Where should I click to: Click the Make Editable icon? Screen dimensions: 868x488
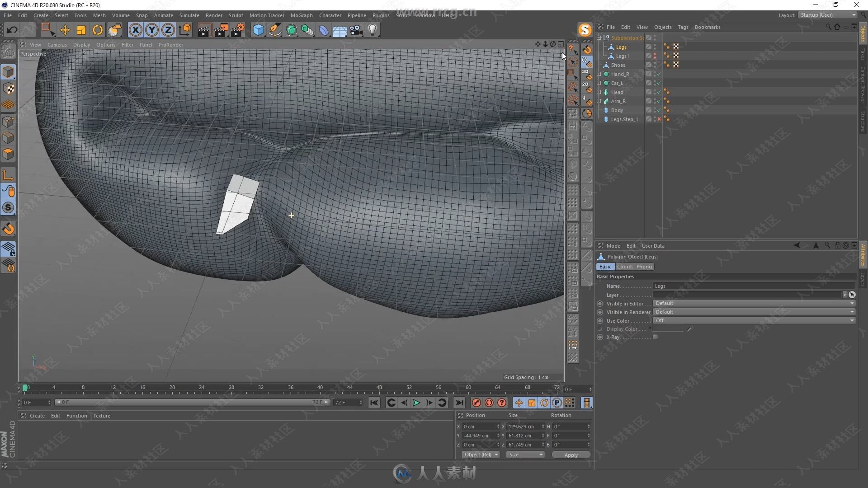8,51
